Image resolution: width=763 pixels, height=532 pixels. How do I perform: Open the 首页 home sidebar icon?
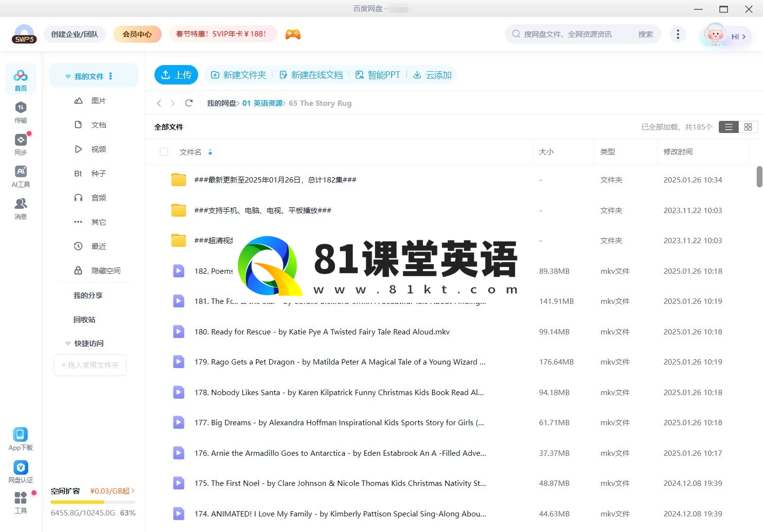pos(20,80)
